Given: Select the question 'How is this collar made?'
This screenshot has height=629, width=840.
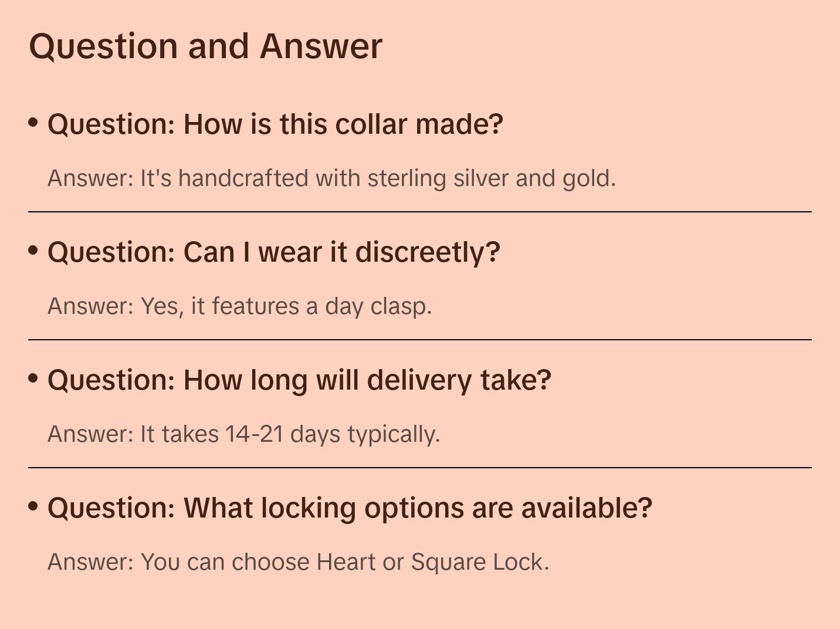Looking at the screenshot, I should point(275,124).
